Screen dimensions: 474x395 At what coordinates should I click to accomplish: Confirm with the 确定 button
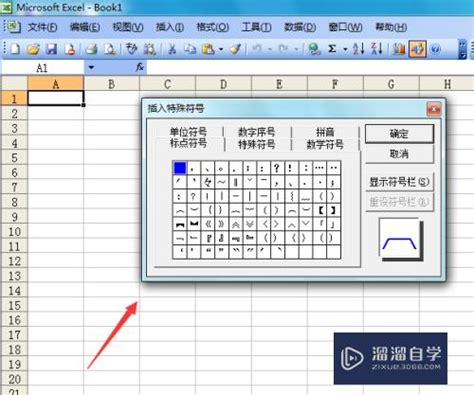pyautogui.click(x=399, y=134)
